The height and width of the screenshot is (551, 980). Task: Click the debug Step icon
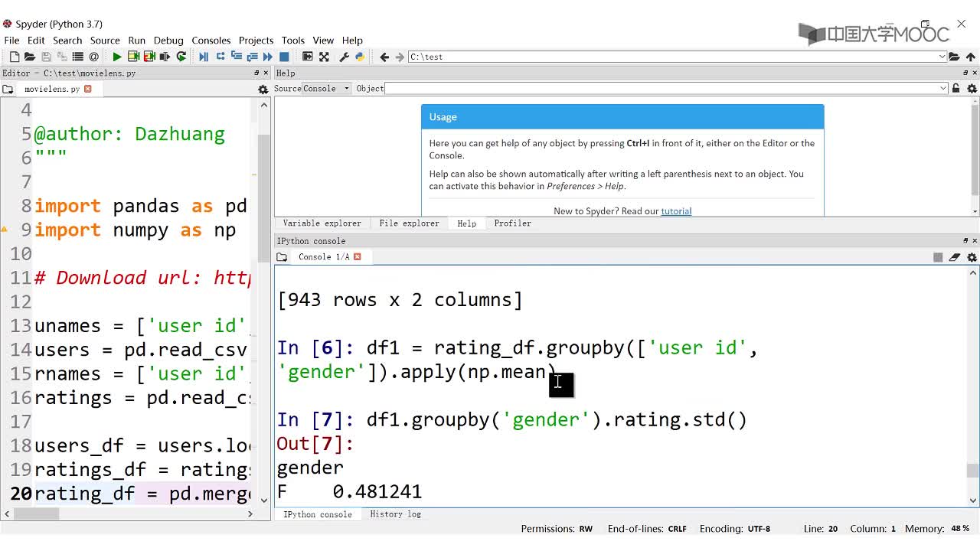pos(220,57)
